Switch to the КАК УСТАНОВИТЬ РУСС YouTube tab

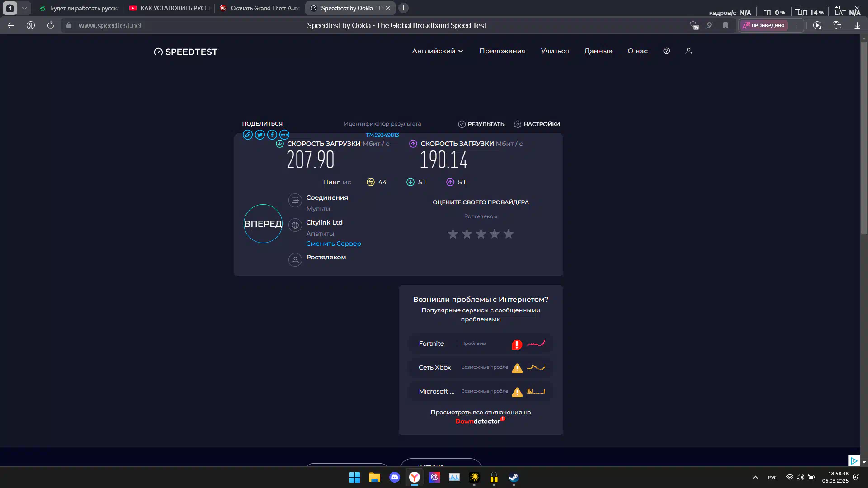point(170,8)
